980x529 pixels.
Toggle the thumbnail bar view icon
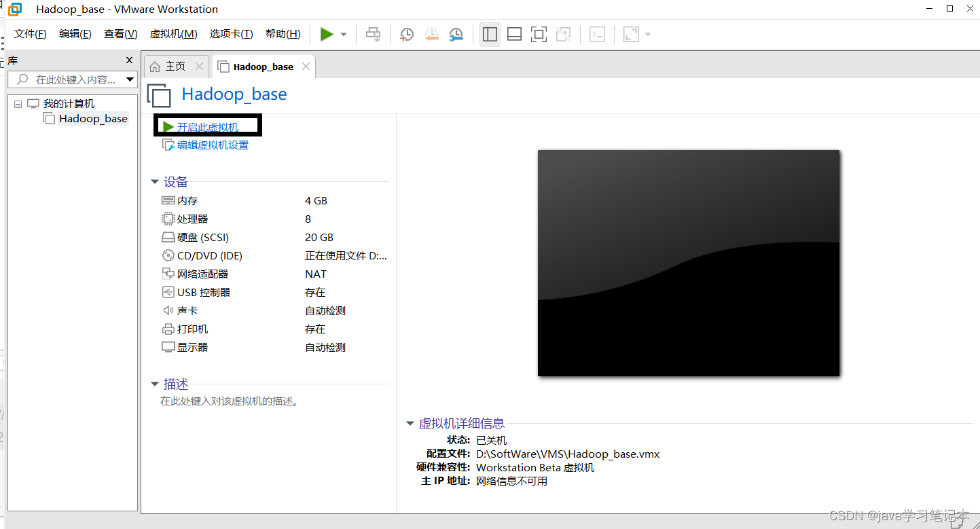[514, 34]
